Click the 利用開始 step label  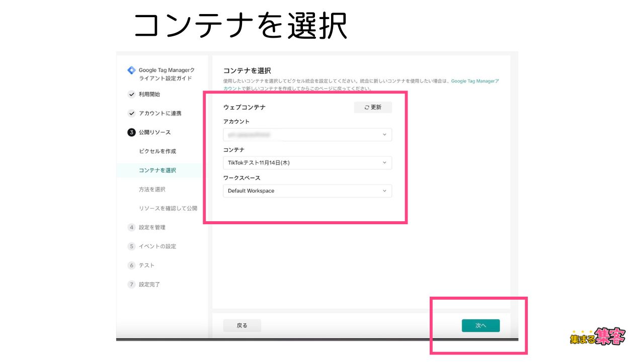pyautogui.click(x=149, y=94)
